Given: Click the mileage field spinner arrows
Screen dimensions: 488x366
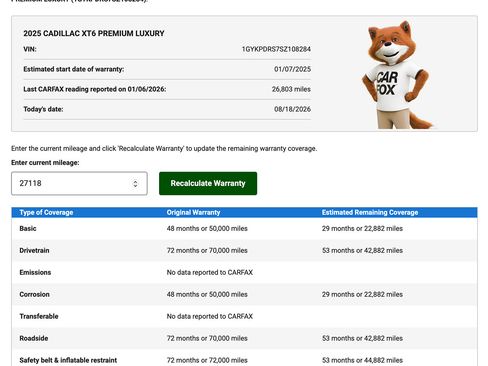Looking at the screenshot, I should [135, 184].
